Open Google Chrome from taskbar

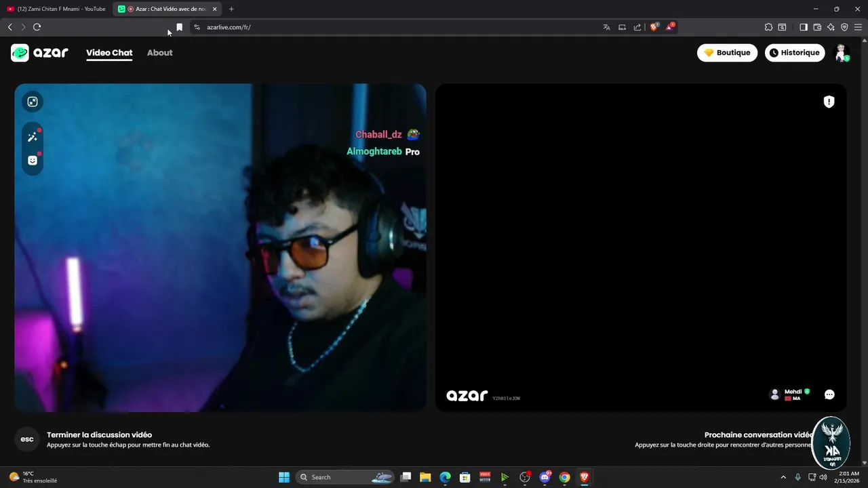pyautogui.click(x=564, y=477)
